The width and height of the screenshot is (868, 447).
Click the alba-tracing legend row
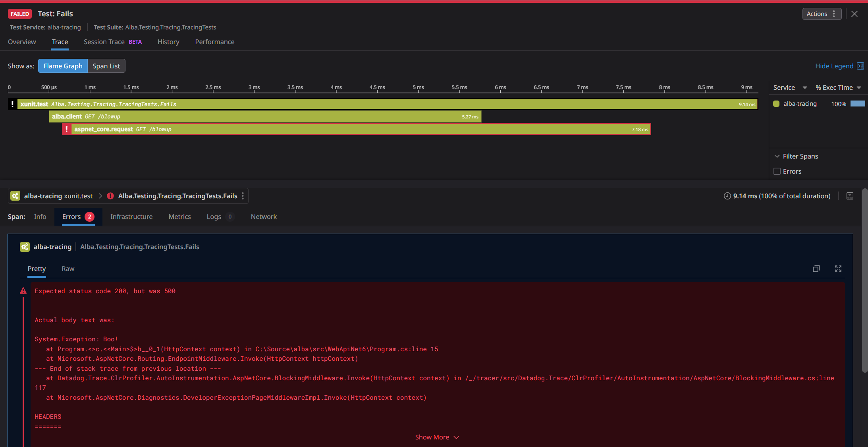(x=819, y=104)
